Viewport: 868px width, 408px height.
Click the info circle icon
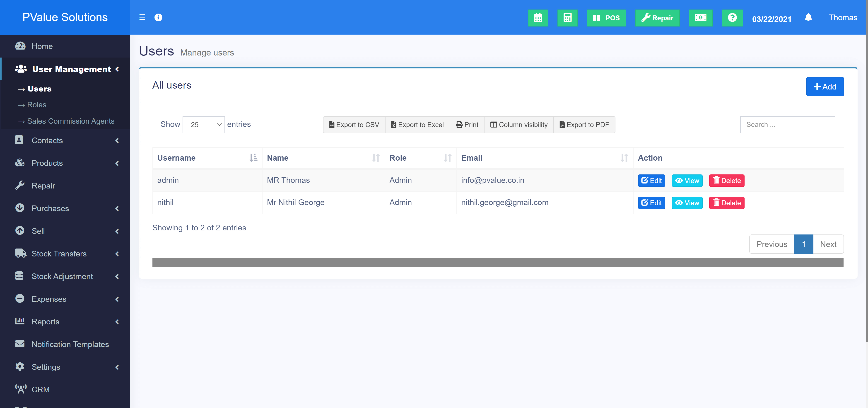tap(158, 17)
